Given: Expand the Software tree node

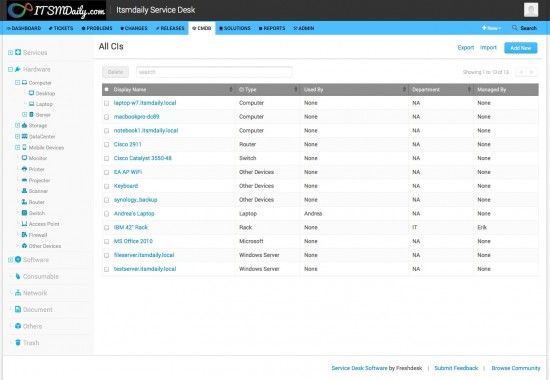Looking at the screenshot, I should (11, 260).
